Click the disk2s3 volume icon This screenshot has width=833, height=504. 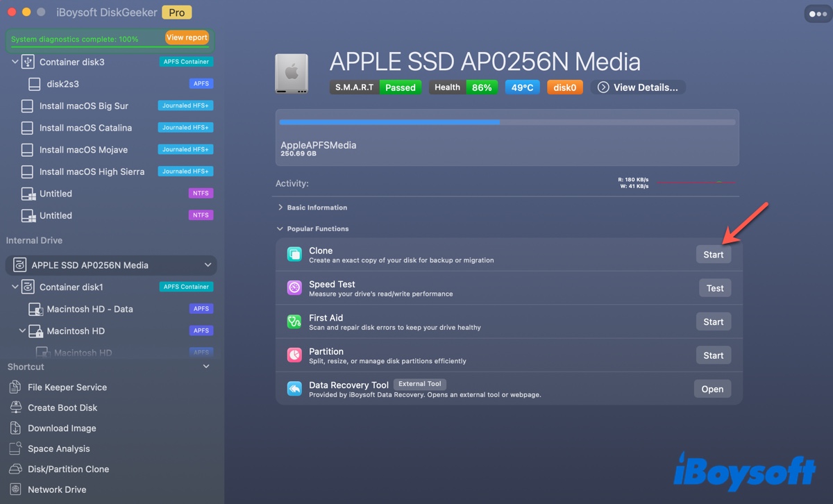[x=35, y=84]
